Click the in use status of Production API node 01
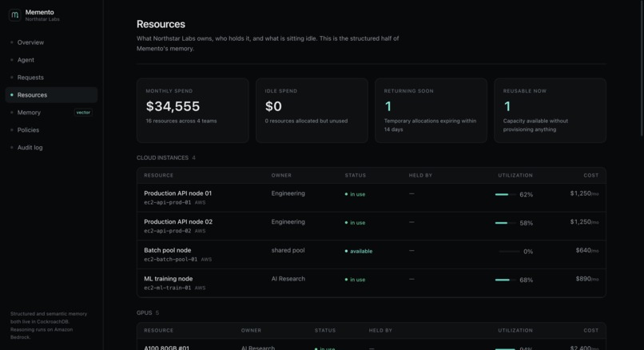644x350 pixels. tap(355, 194)
